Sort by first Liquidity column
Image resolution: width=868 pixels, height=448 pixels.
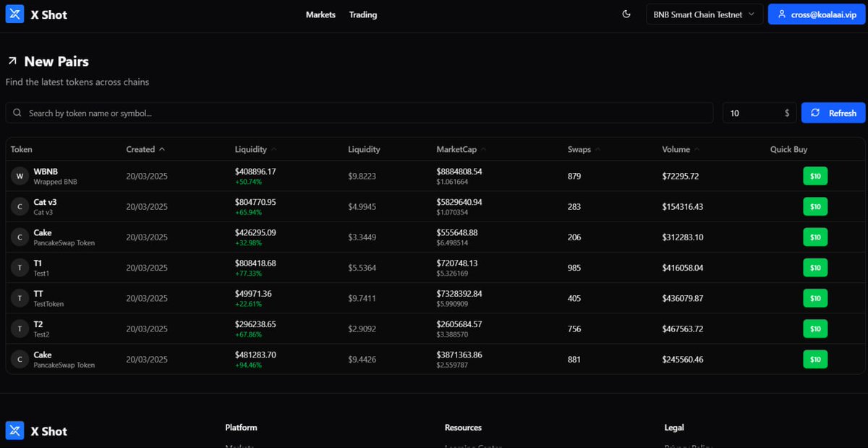(256, 149)
